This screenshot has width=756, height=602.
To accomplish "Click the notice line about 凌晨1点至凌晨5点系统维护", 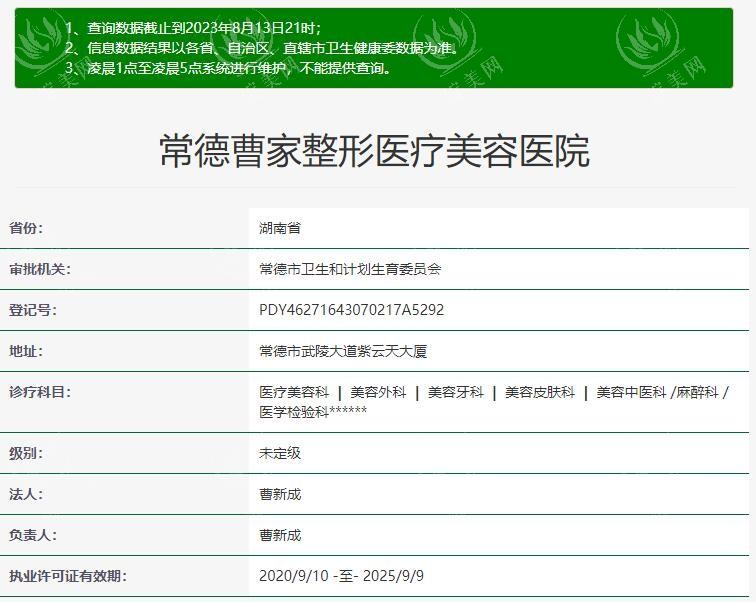I will click(229, 68).
